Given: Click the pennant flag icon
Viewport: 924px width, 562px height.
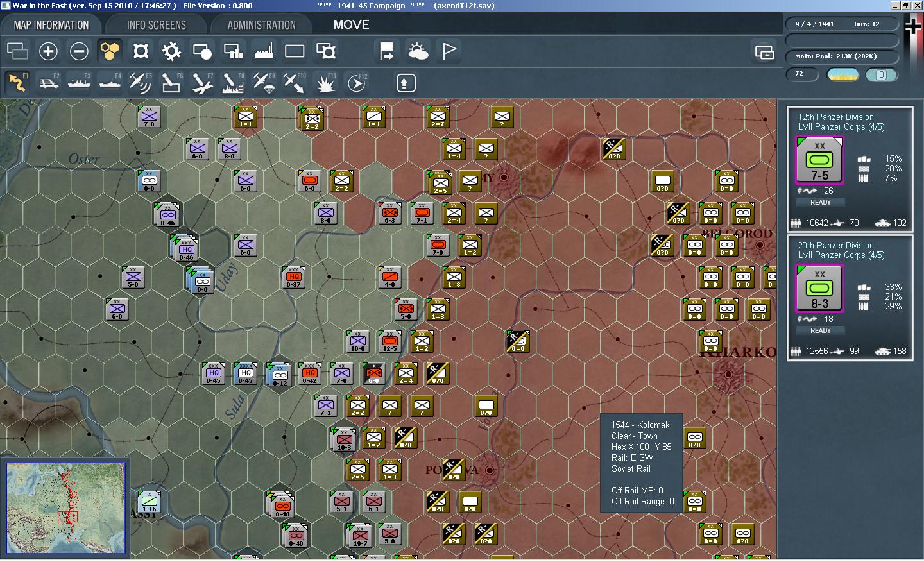Looking at the screenshot, I should [449, 51].
